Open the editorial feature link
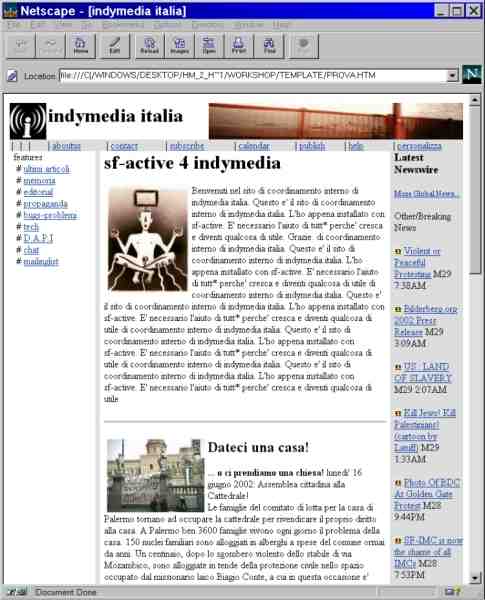This screenshot has height=600, width=485. point(38,192)
